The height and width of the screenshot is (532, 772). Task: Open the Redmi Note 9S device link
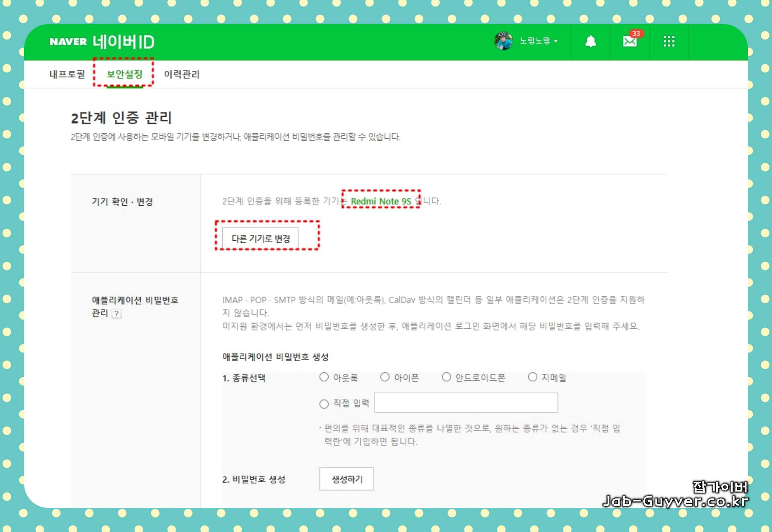[380, 201]
